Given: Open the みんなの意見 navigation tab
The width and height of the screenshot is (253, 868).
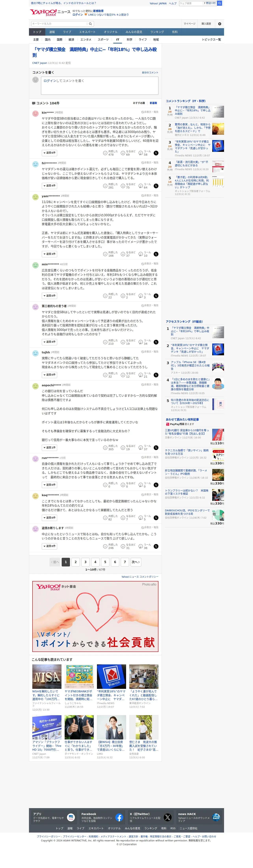Looking at the screenshot, I should coord(134,32).
